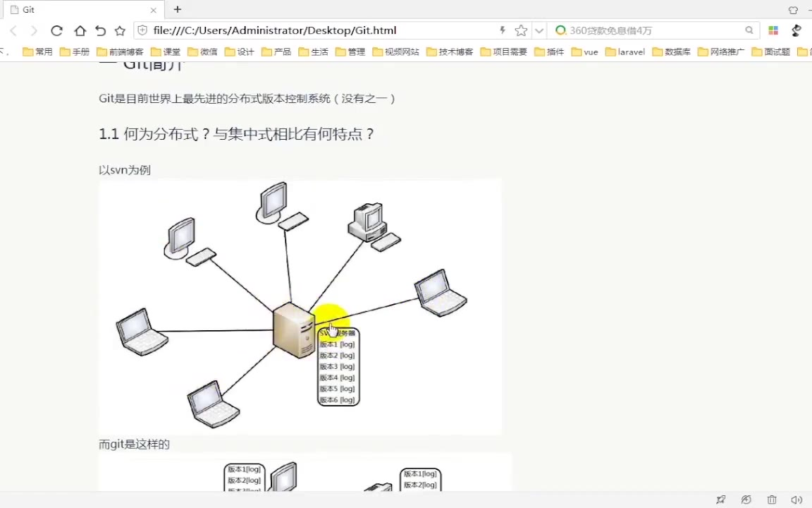Open the 面试题 bookmark folder
Screen dimensions: 812x508
pyautogui.click(x=771, y=52)
